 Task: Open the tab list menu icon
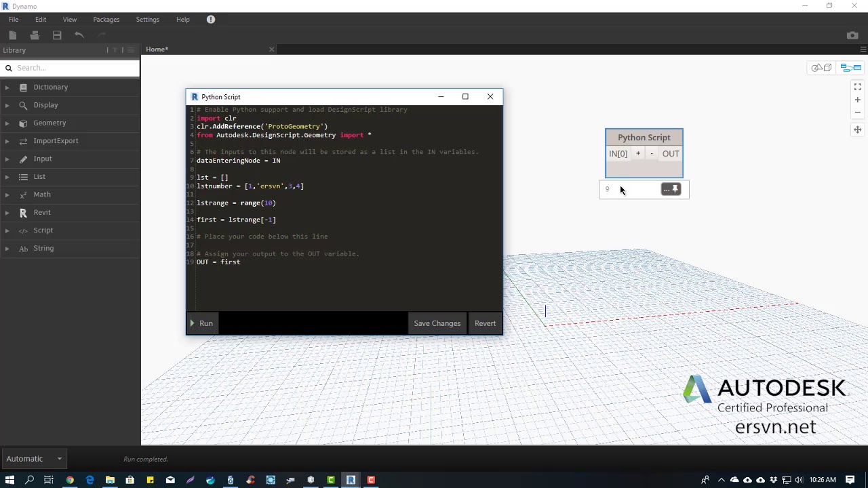[x=863, y=49]
